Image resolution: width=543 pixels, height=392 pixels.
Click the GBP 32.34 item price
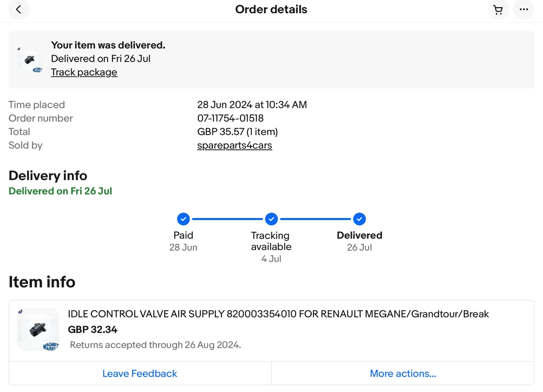(x=92, y=329)
